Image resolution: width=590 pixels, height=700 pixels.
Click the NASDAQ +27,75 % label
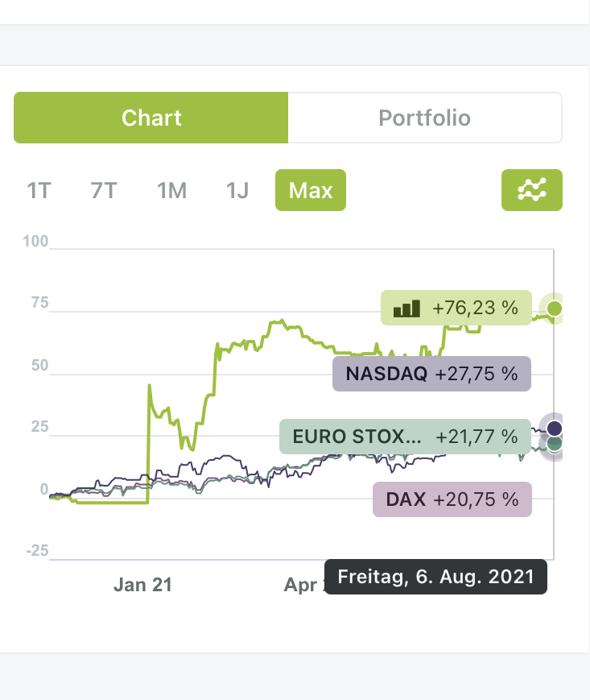coord(431,374)
